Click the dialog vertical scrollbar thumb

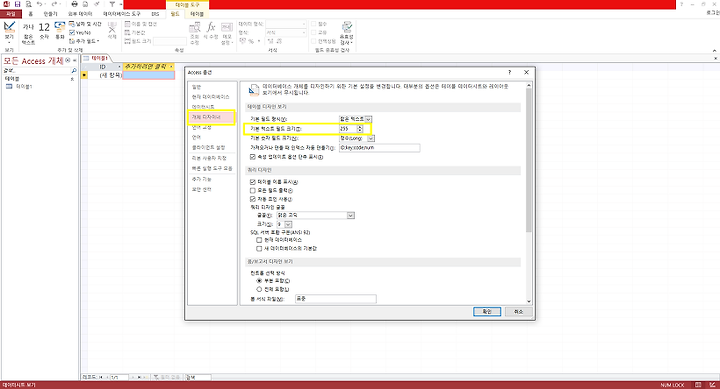(x=529, y=161)
